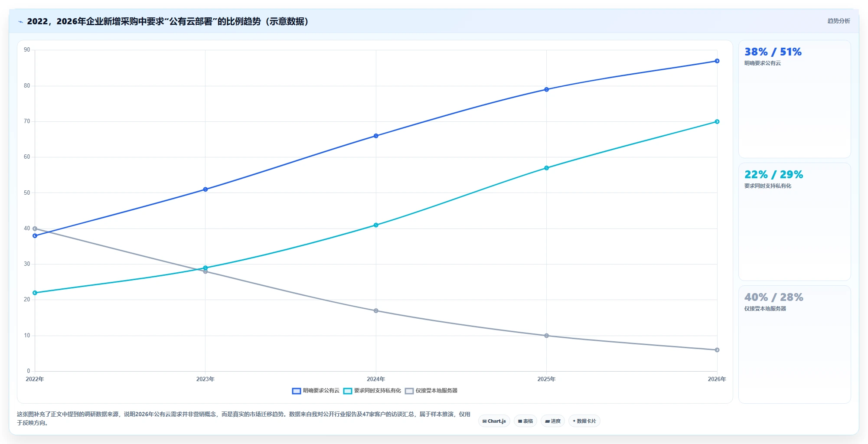
Task: Click the 80 y-axis tick label
Action: (27, 86)
